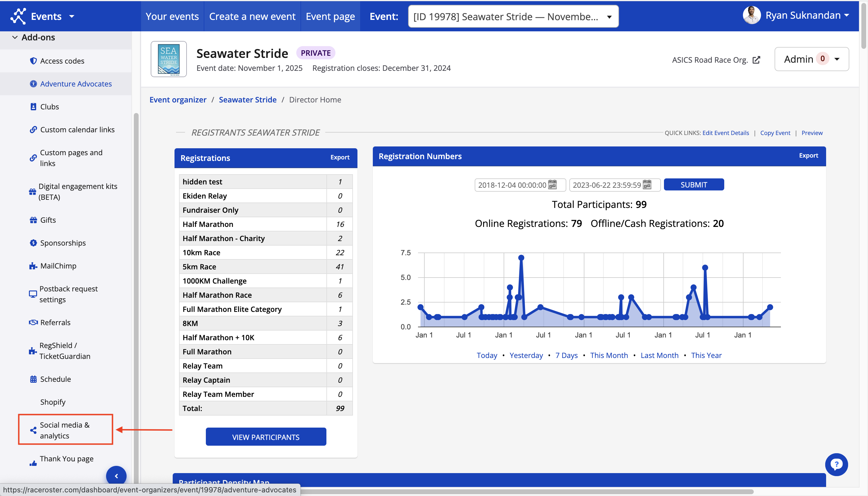Click the Edit Event Details quick link

pyautogui.click(x=725, y=132)
